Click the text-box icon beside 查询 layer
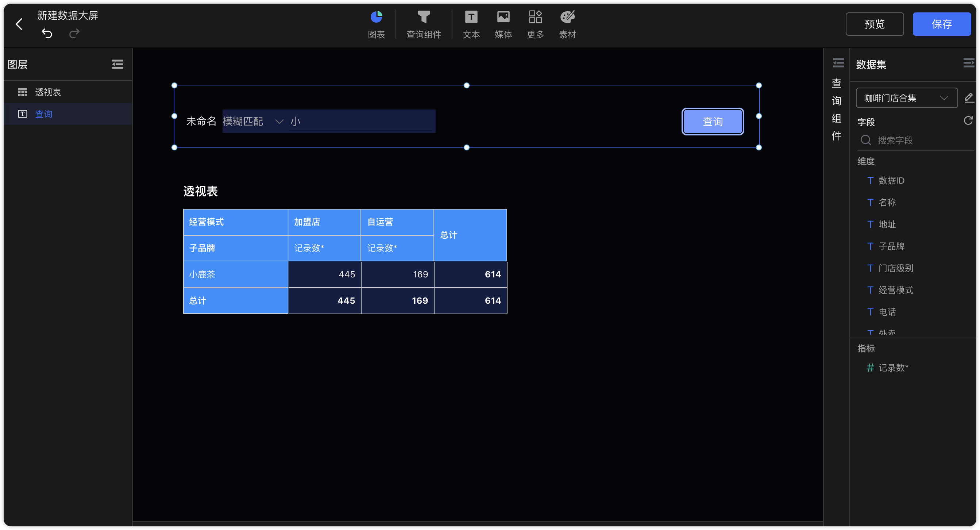Viewport: 980px width, 530px height. [23, 114]
